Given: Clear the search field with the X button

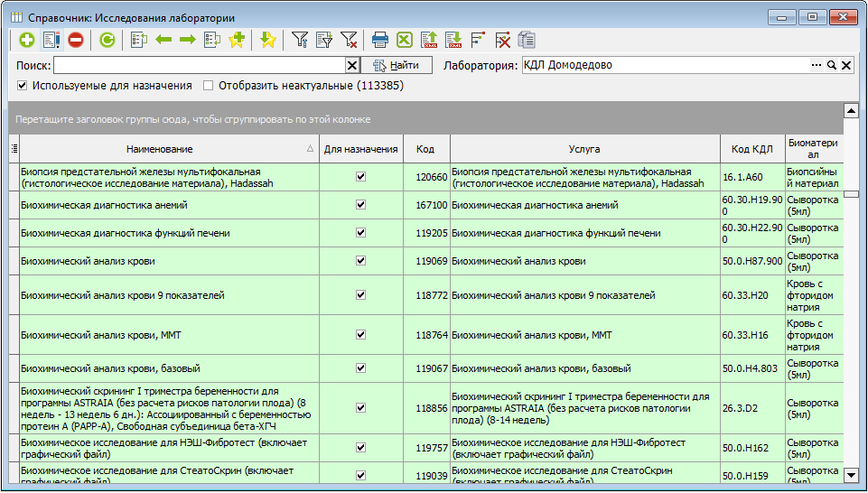Looking at the screenshot, I should click(x=352, y=65).
